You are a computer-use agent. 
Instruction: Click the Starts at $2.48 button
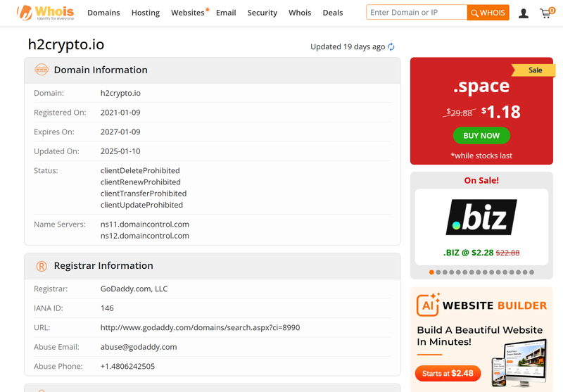(448, 373)
